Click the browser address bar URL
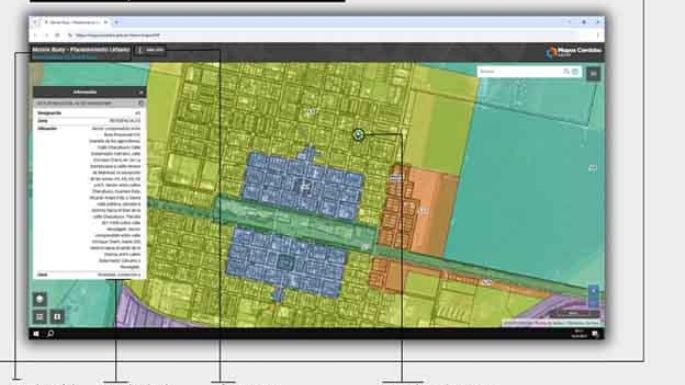This screenshot has width=685, height=385. coord(118,35)
